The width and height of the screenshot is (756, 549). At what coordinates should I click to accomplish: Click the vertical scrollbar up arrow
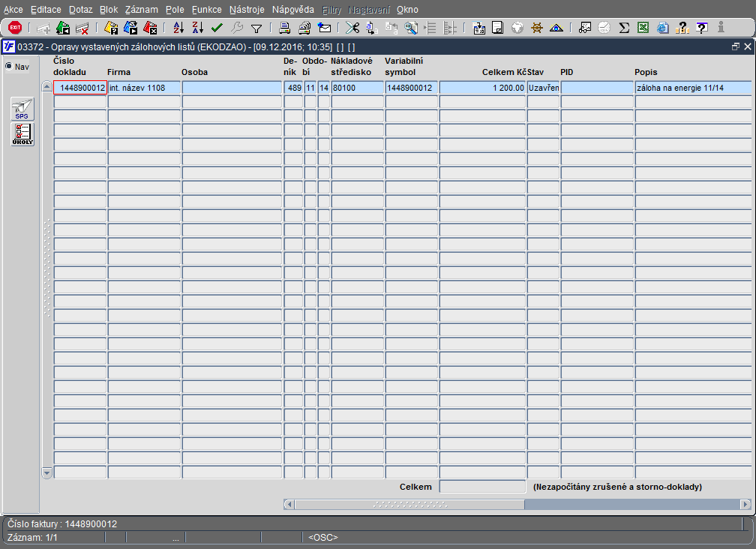[46, 87]
